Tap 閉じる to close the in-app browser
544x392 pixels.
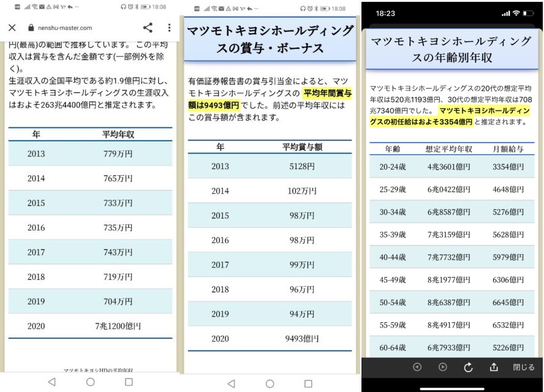coord(524,367)
